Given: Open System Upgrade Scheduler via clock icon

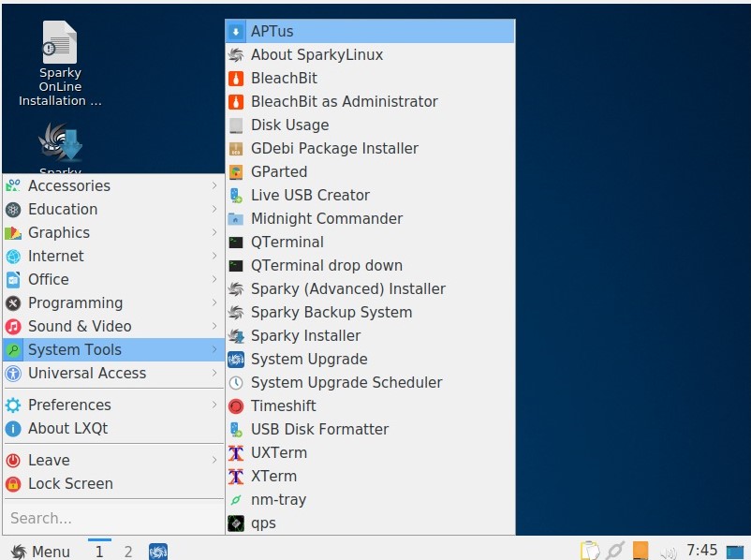Looking at the screenshot, I should (236, 383).
